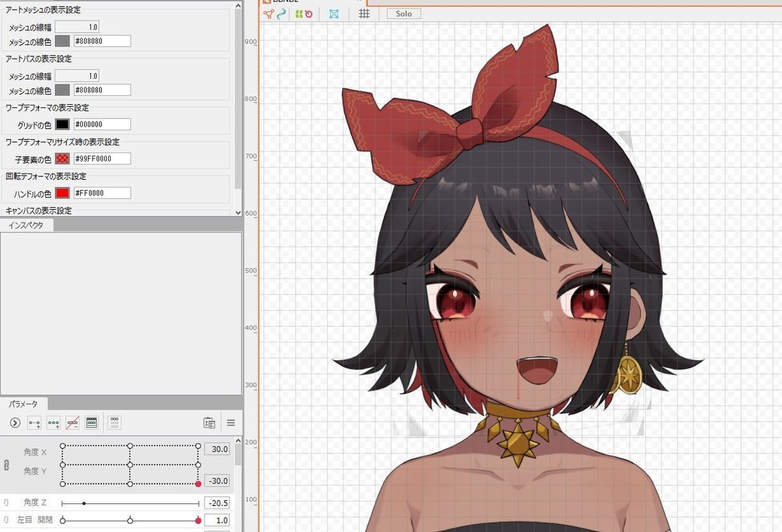Click the 角度 Z slider track
The image size is (782, 532).
point(130,503)
